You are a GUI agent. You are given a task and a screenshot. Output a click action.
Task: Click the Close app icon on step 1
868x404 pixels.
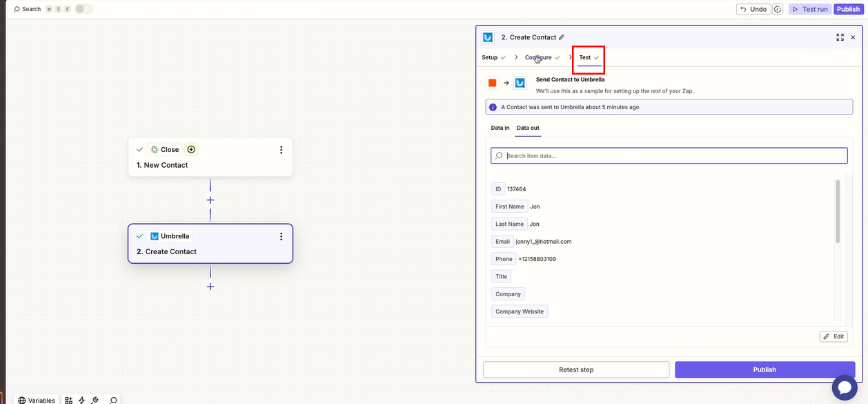155,149
